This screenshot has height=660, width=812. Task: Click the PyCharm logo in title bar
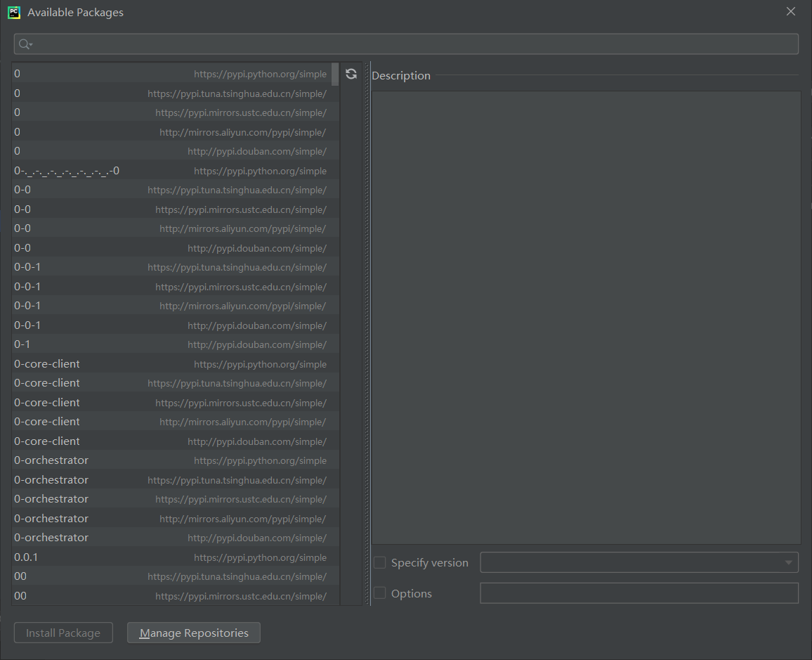click(14, 13)
